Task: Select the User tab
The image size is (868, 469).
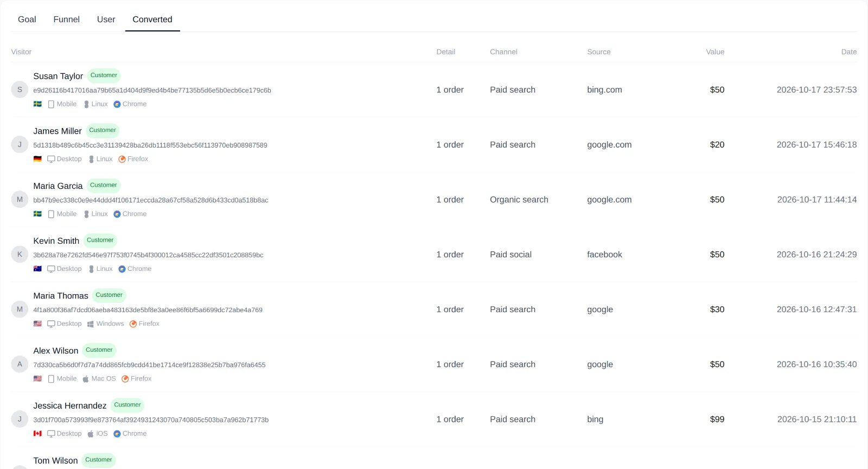Action: coord(106,20)
